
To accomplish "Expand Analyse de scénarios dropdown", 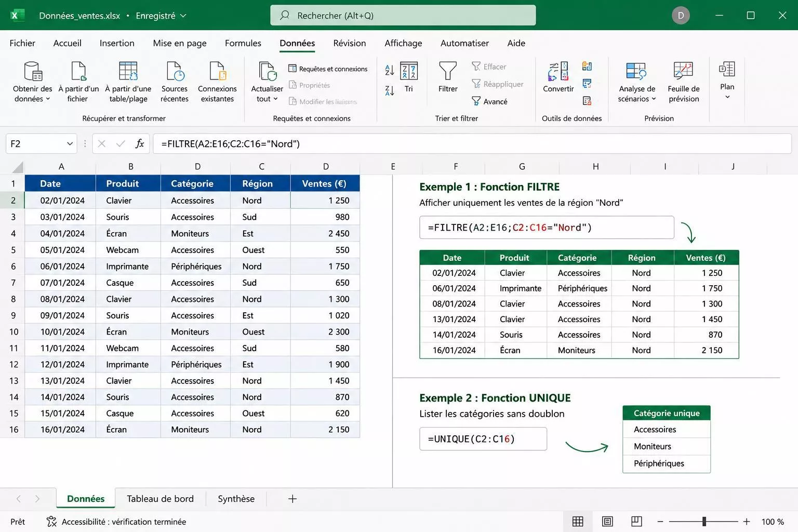I will 654,99.
